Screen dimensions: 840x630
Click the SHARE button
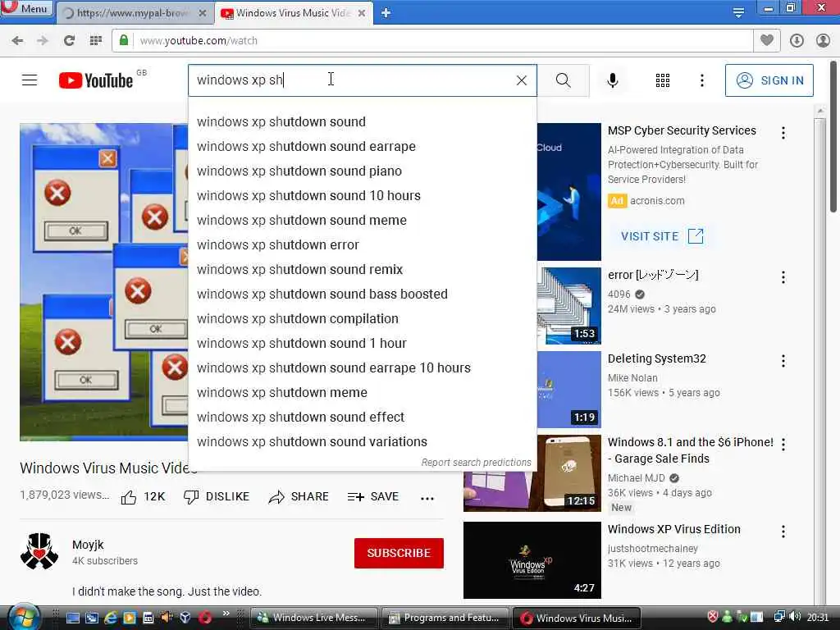click(x=299, y=497)
